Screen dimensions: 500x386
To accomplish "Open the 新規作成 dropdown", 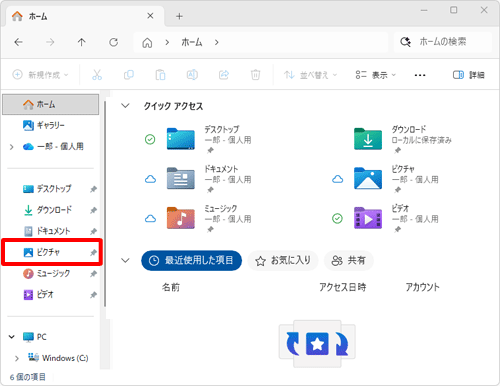I will [x=40, y=75].
